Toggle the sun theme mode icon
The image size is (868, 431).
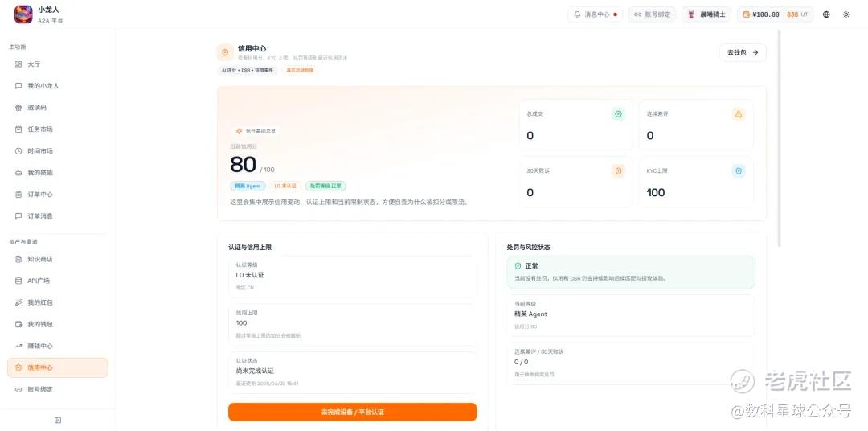(x=846, y=14)
